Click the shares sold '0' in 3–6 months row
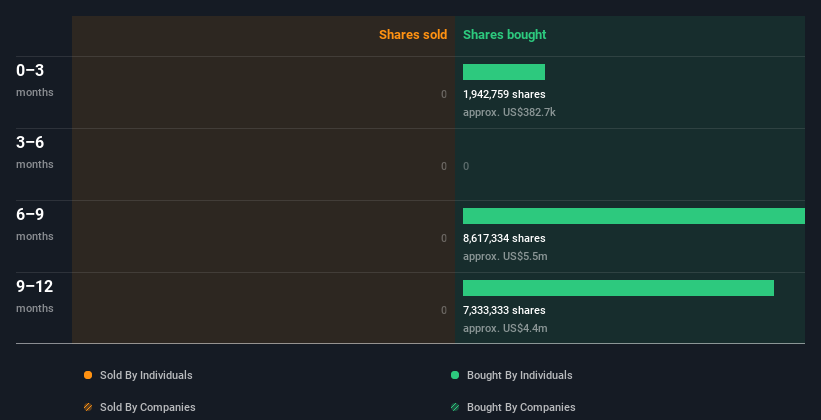The width and height of the screenshot is (821, 420). 444,167
